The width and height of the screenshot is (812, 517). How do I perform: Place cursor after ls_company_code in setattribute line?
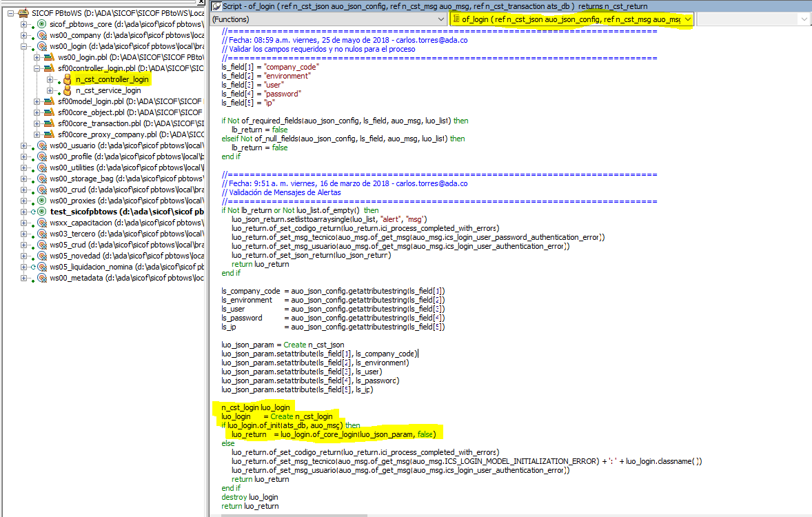pyautogui.click(x=416, y=354)
